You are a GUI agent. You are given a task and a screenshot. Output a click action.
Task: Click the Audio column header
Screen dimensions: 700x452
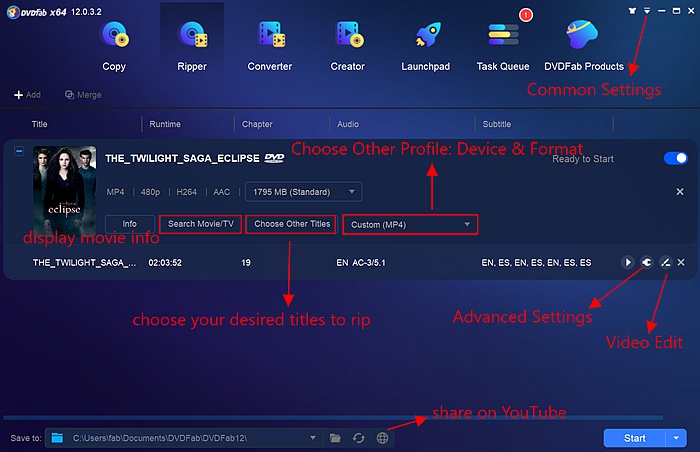point(348,124)
